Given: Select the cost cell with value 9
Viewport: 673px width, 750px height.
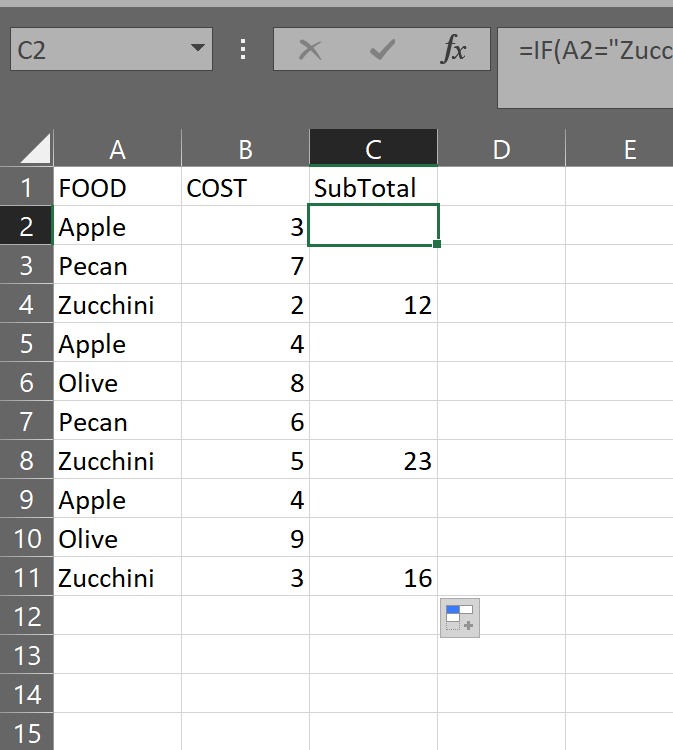Looking at the screenshot, I should (x=245, y=539).
